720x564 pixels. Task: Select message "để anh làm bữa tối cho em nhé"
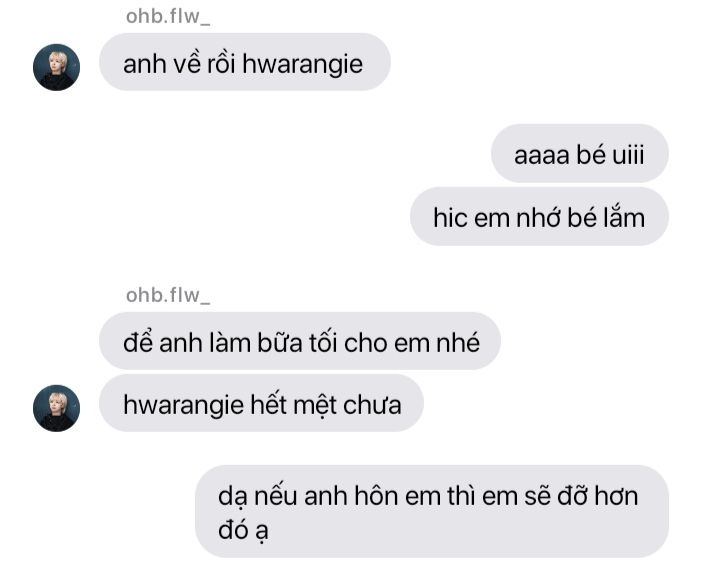click(x=300, y=341)
